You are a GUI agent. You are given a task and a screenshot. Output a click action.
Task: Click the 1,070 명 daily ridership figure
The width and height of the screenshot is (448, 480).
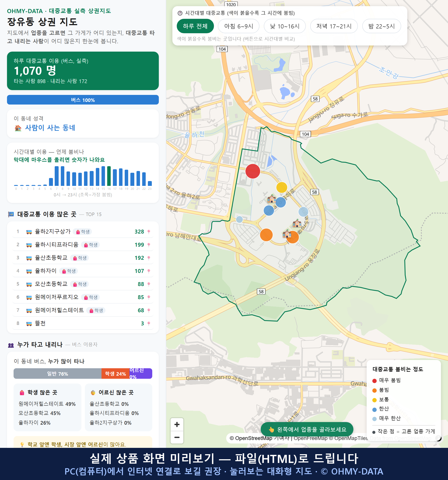click(x=35, y=71)
